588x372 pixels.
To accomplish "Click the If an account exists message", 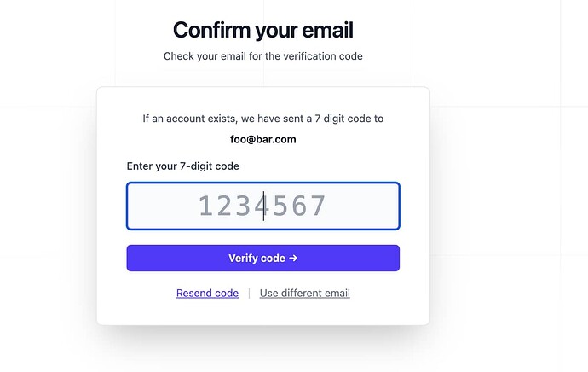I will pos(263,119).
